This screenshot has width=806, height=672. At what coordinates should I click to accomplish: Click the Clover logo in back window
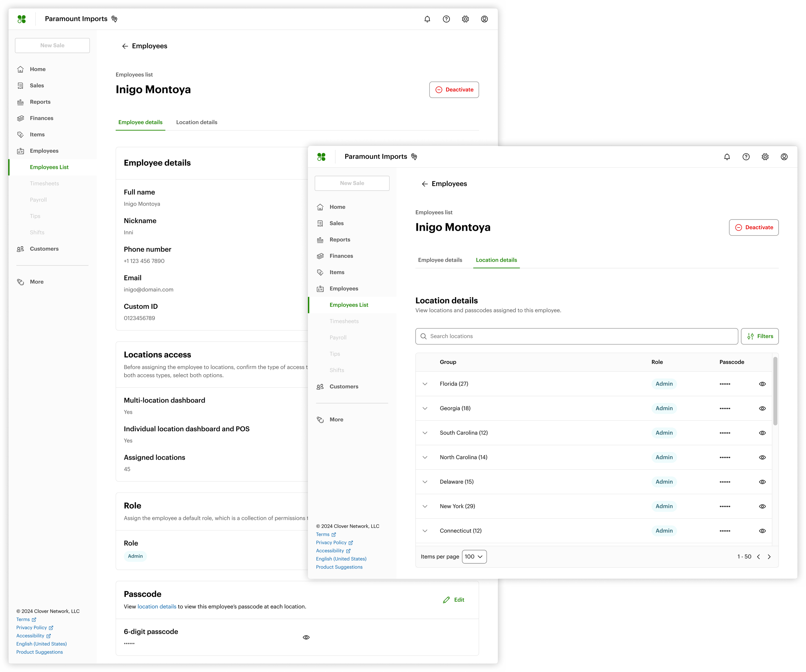click(x=22, y=19)
